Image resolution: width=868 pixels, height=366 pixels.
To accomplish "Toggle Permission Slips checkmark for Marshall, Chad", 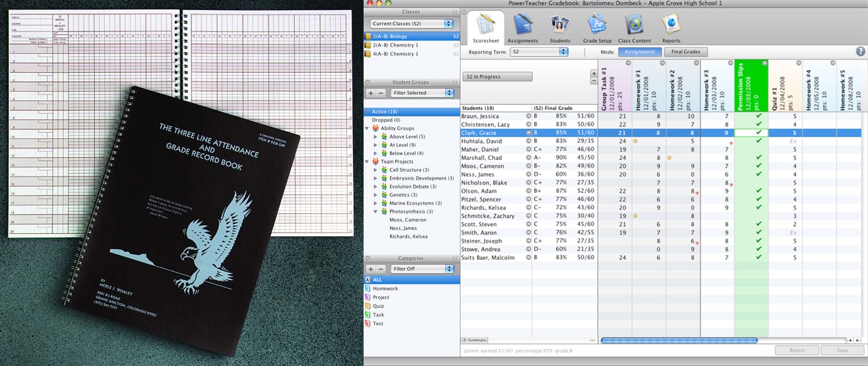I will point(758,157).
